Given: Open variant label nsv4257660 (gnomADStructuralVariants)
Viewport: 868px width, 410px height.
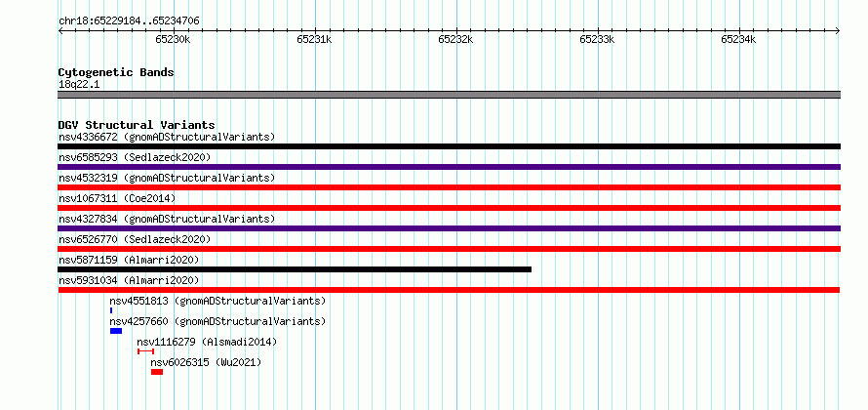Looking at the screenshot, I should [217, 321].
